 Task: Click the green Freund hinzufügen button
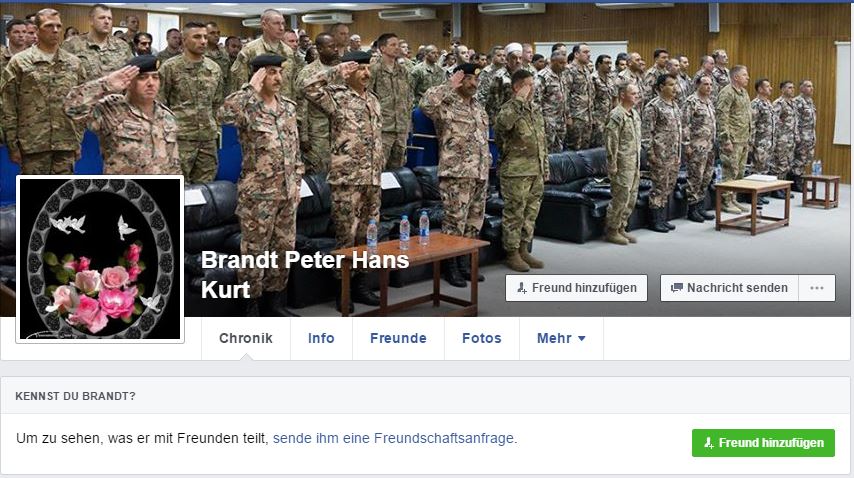point(763,443)
